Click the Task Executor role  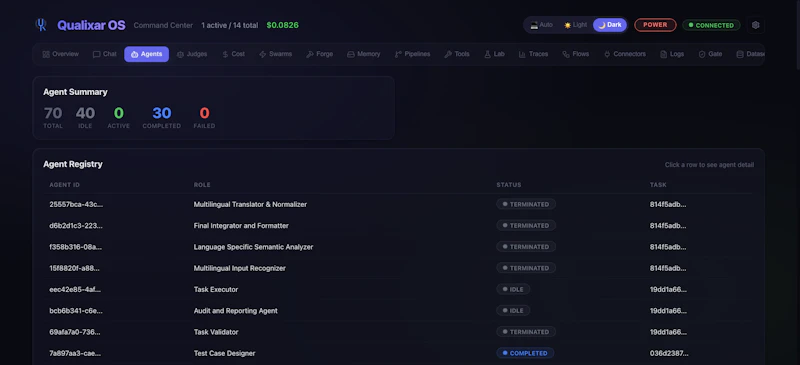pos(216,289)
